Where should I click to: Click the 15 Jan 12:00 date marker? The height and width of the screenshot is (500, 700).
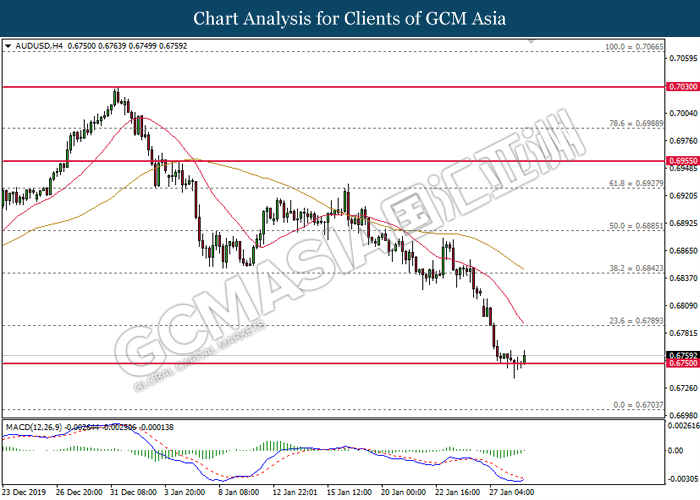pos(349,492)
